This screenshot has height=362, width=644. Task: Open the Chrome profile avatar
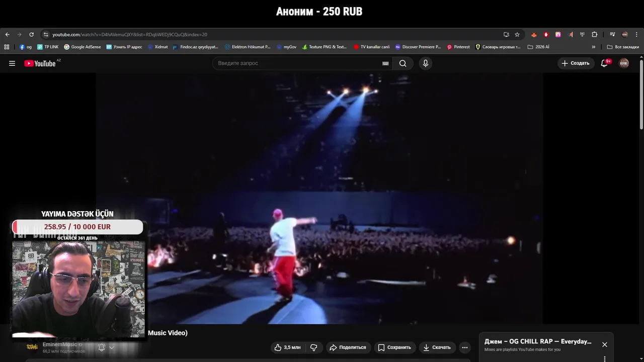click(625, 35)
